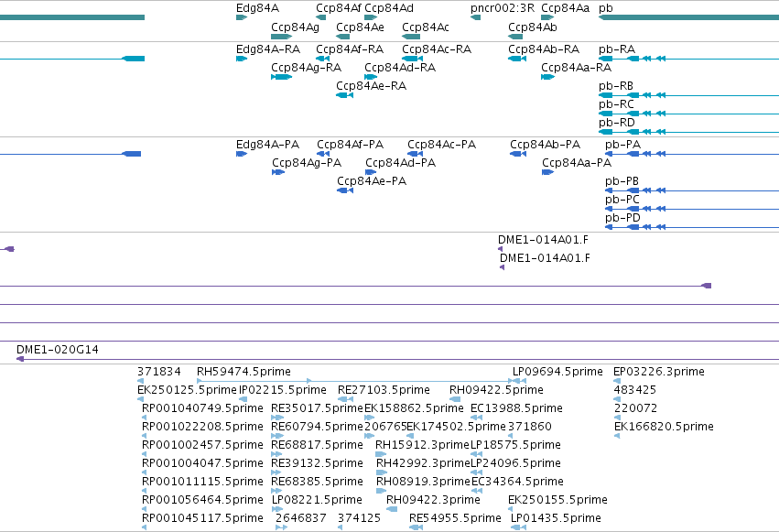Select the Edg84A-PA protein feature

[x=242, y=154]
